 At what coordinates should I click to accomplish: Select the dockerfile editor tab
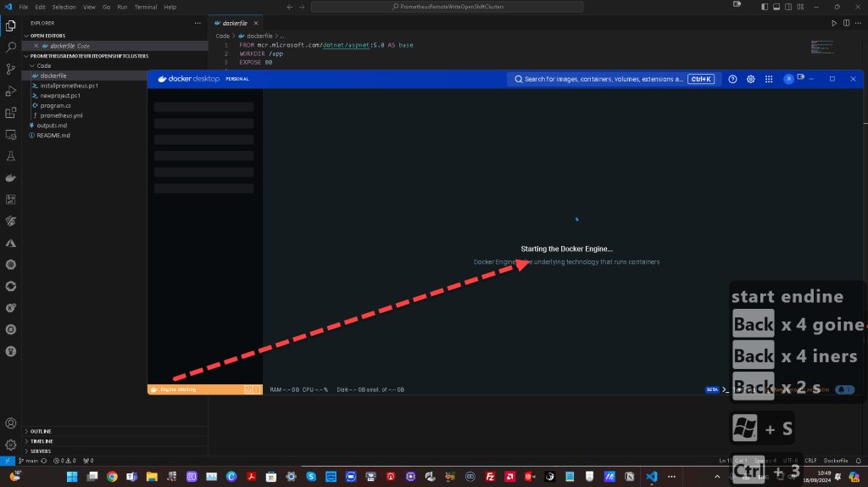pyautogui.click(x=235, y=23)
